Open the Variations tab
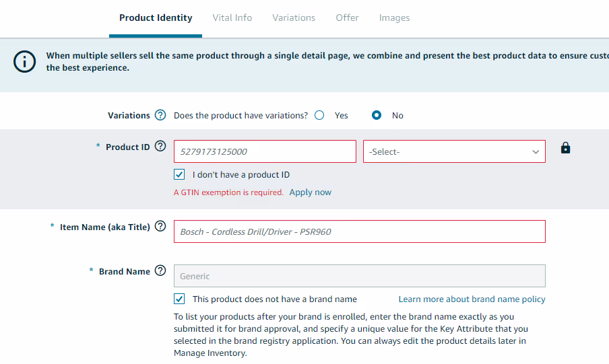 tap(294, 17)
